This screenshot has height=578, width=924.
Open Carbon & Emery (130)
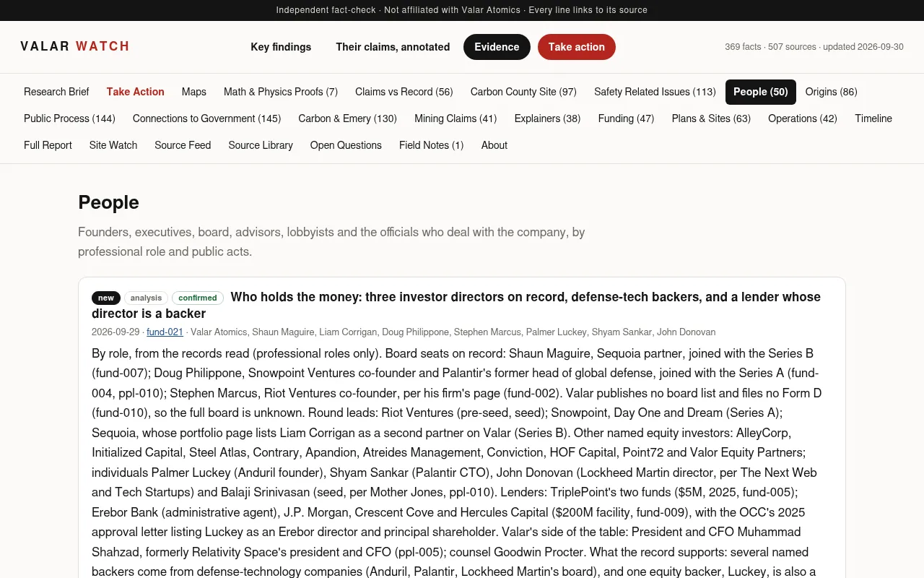coord(347,118)
